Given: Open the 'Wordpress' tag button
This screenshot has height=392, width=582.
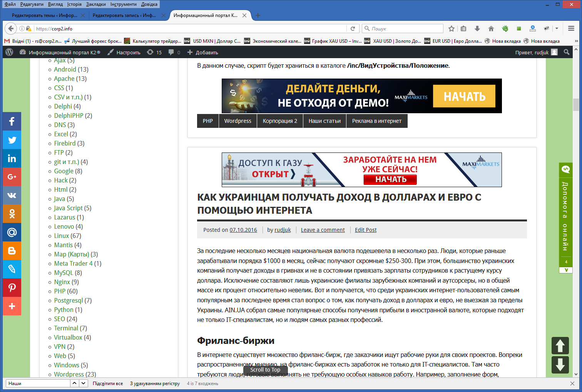Looking at the screenshot, I should (238, 121).
